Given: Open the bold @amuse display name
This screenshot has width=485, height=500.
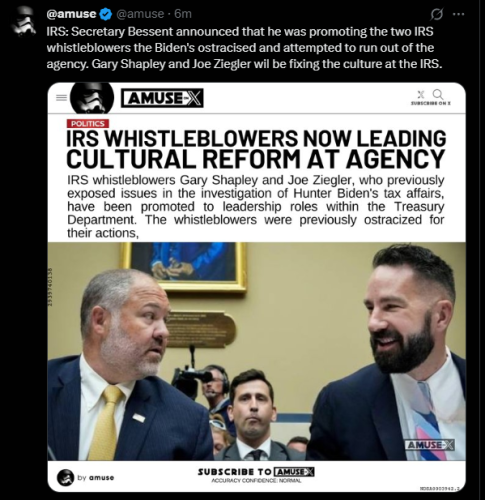Looking at the screenshot, I should (71, 14).
